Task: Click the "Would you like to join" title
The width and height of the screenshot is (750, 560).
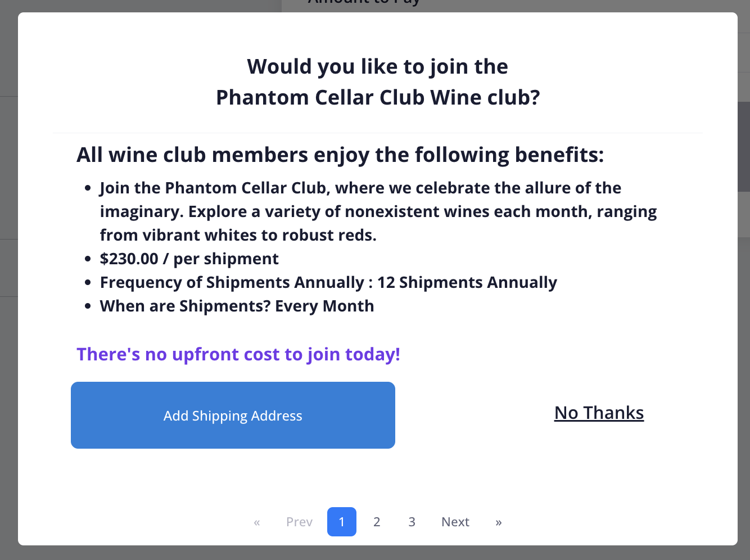Action: [x=377, y=82]
